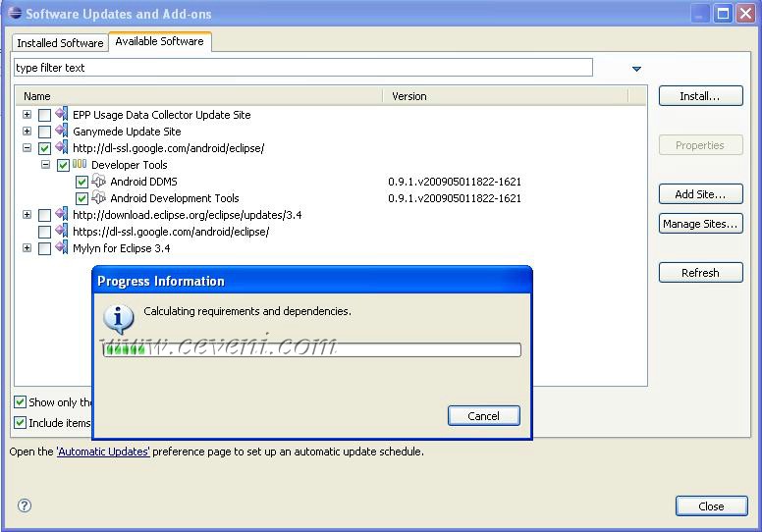Click Android DDMS version 0.9.1.v200905011822-1621
The image size is (762, 532).
(455, 182)
